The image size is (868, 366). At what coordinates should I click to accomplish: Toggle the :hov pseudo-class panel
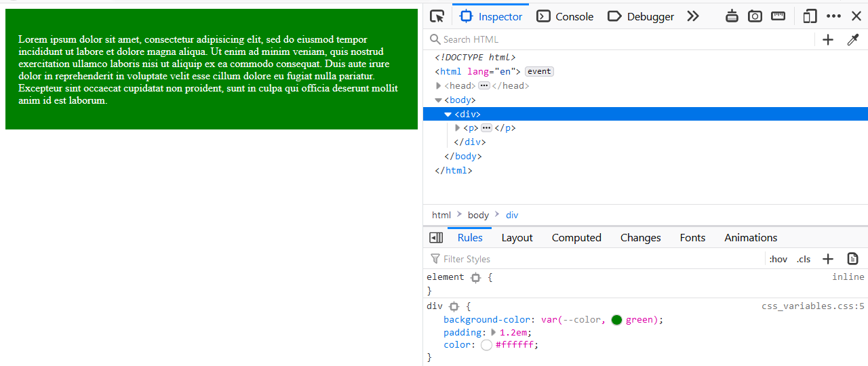778,259
